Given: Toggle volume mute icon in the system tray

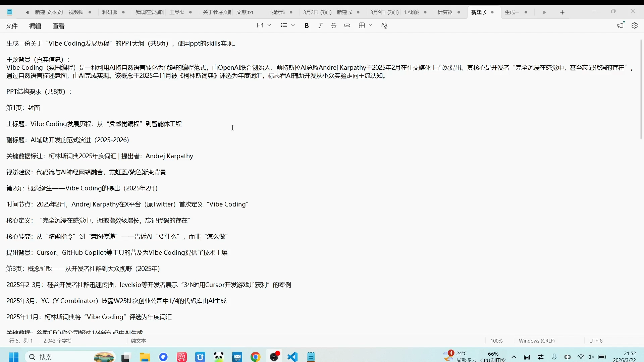Looking at the screenshot, I should pos(591,357).
